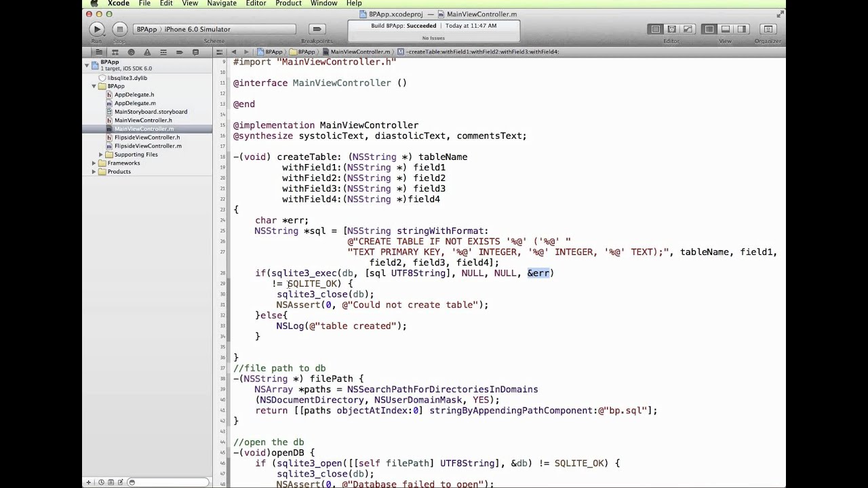
Task: Open the Breakpoint navigator
Action: point(180,52)
